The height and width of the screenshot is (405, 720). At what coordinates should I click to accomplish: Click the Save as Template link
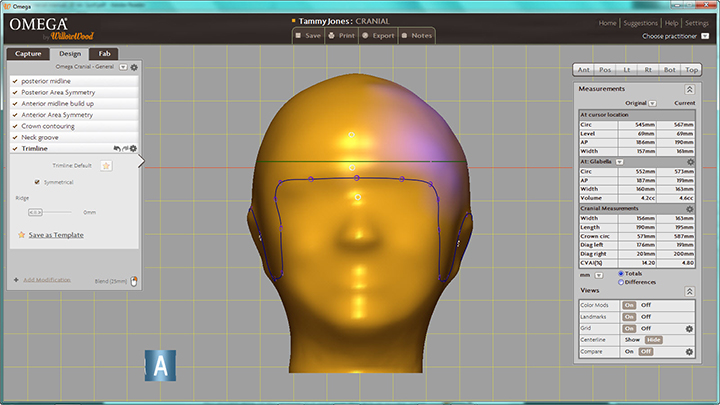pyautogui.click(x=56, y=235)
